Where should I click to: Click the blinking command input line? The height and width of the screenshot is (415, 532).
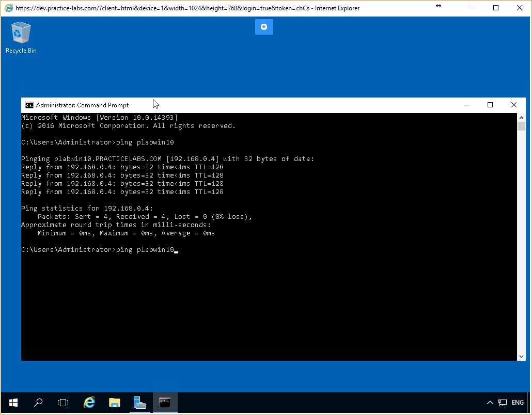point(176,250)
